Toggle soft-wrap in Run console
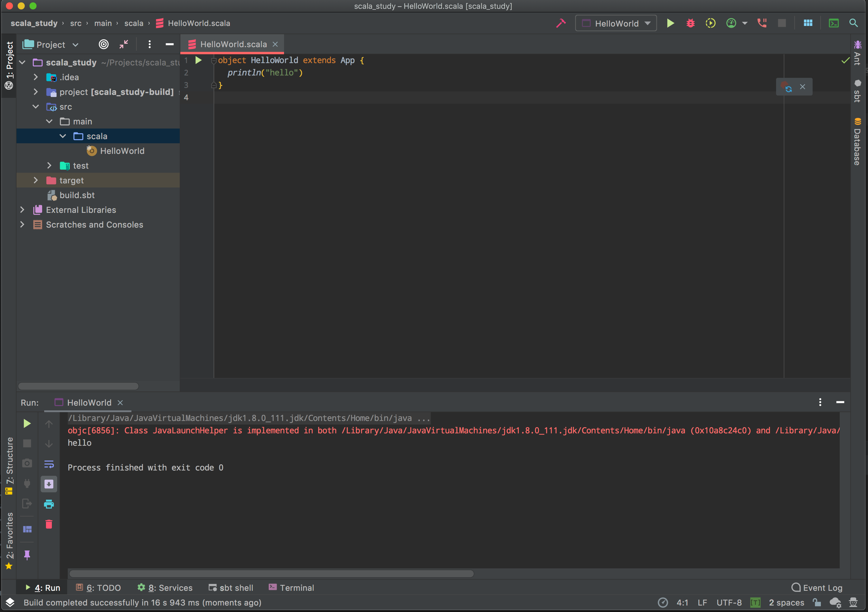 (x=49, y=464)
